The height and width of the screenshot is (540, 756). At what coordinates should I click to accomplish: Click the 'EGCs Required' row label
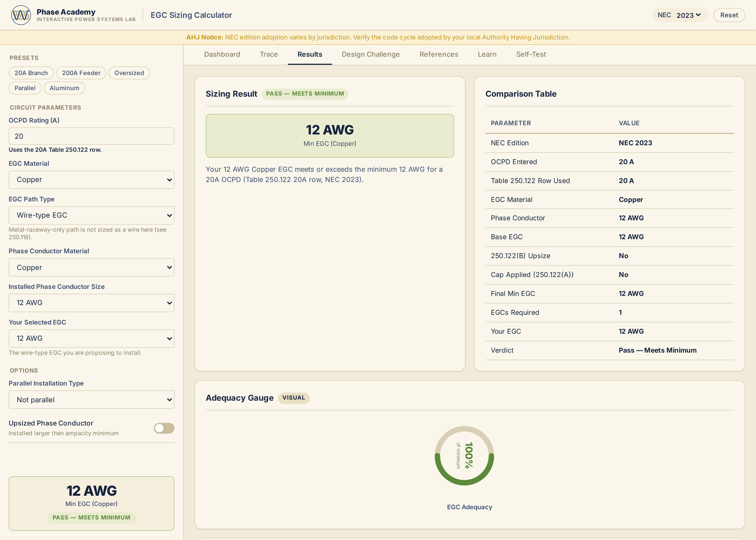[515, 313]
